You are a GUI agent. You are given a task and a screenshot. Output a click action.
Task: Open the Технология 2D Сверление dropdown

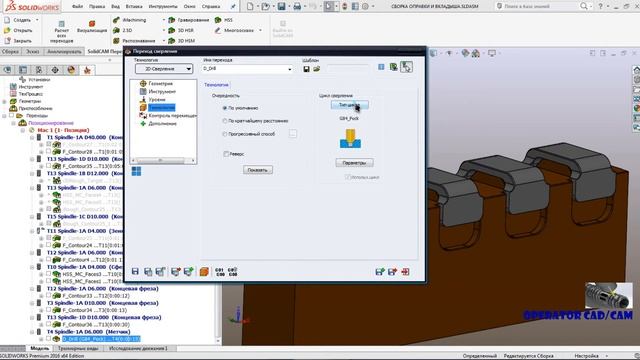164,69
